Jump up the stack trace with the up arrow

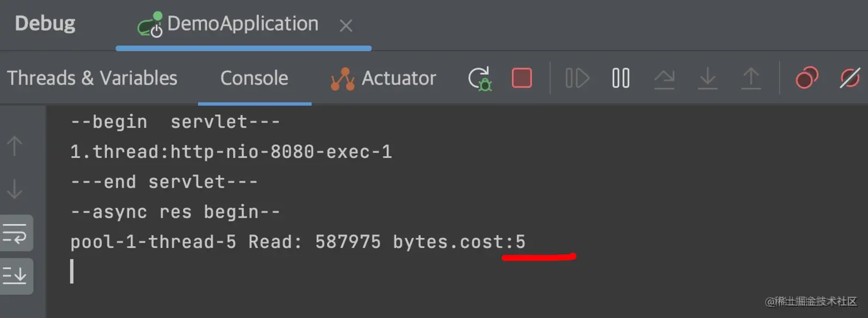14,146
